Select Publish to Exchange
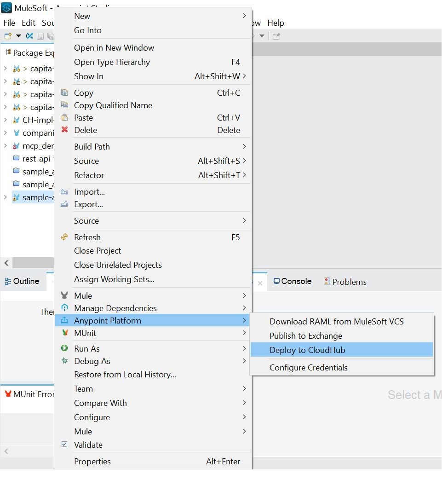 click(342, 335)
